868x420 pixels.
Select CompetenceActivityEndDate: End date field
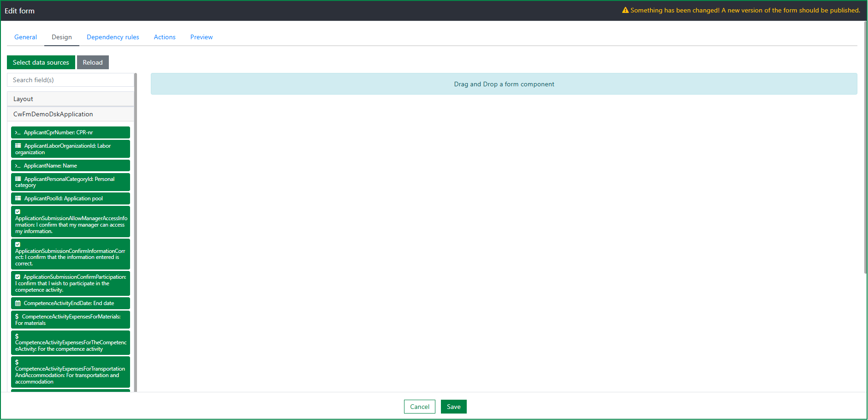[x=71, y=303]
